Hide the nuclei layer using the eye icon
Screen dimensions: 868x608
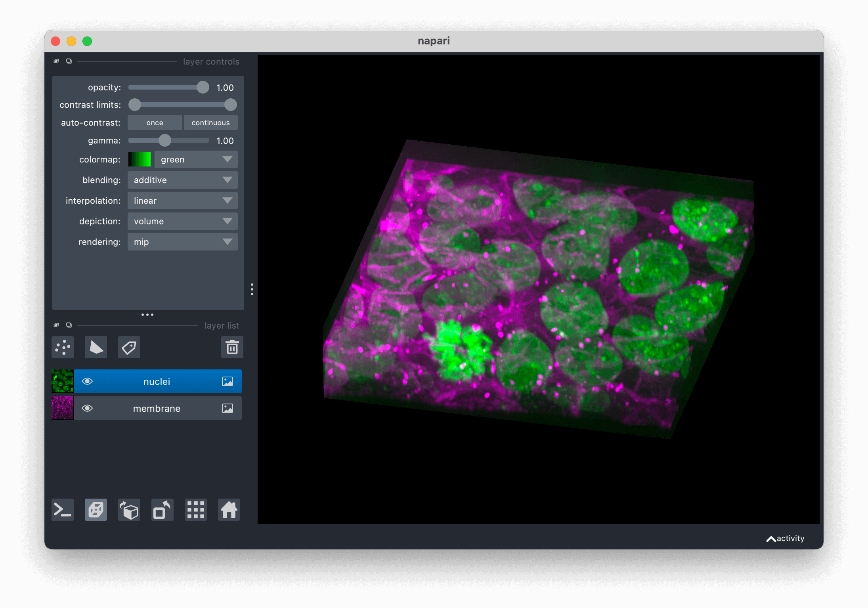pyautogui.click(x=87, y=381)
